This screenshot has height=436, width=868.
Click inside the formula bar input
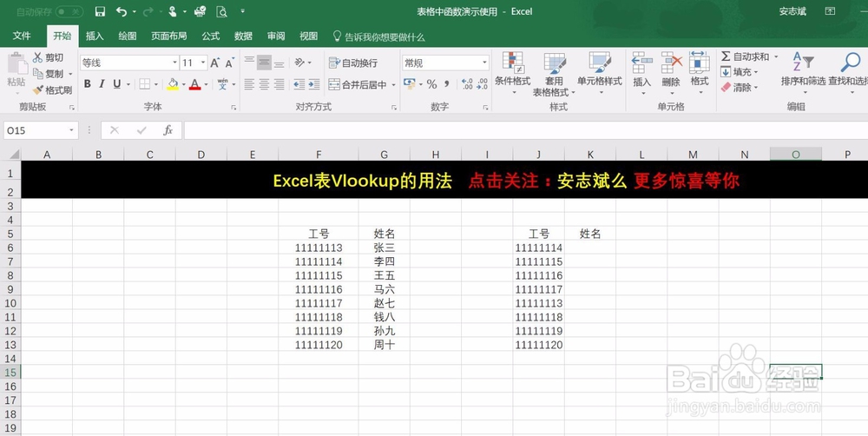[x=525, y=130]
